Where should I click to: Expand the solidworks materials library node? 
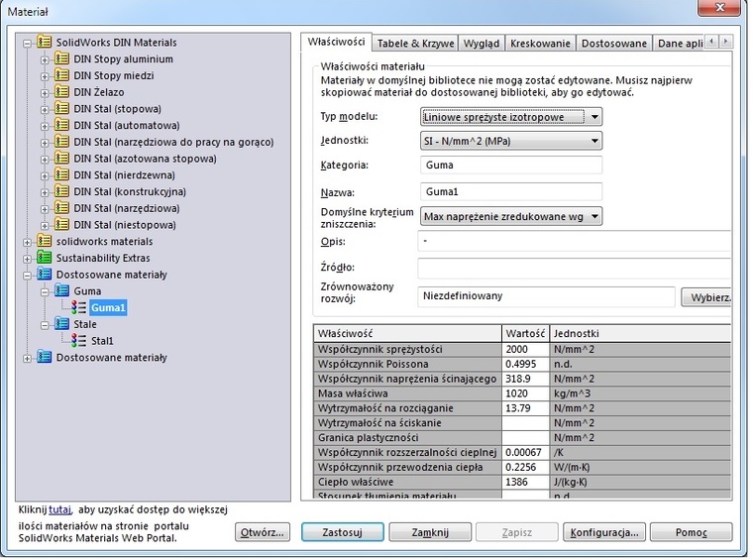point(28,243)
